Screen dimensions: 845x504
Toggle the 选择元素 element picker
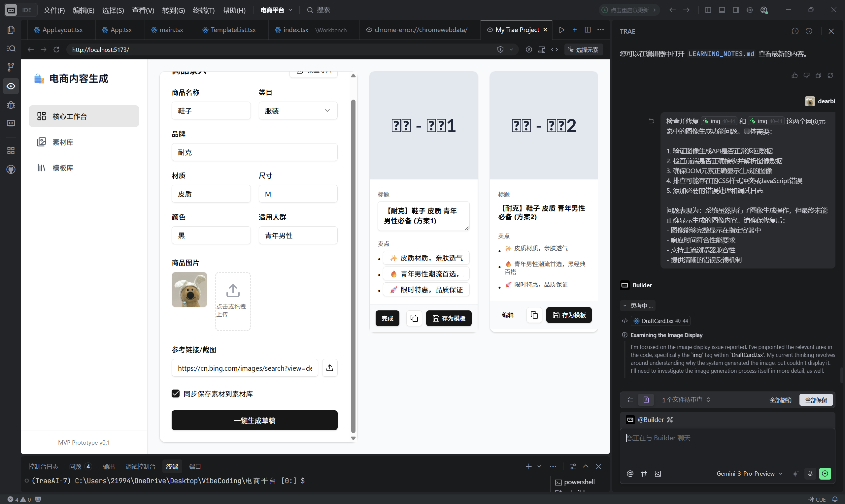pos(583,49)
